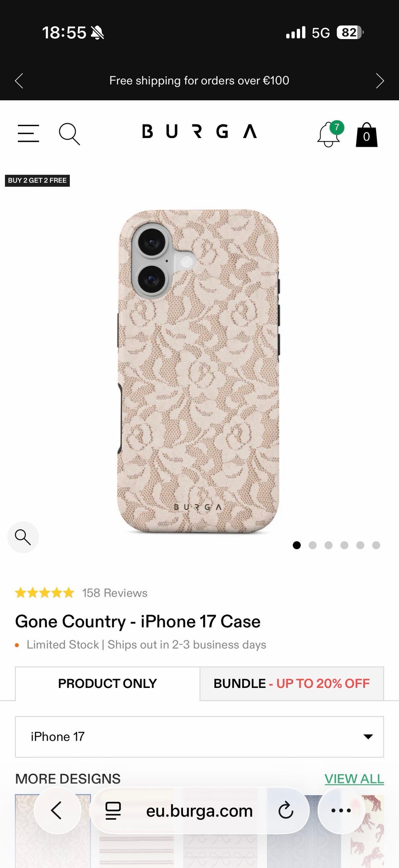Go back with browser back arrow
Image resolution: width=399 pixels, height=868 pixels.
coord(57,810)
